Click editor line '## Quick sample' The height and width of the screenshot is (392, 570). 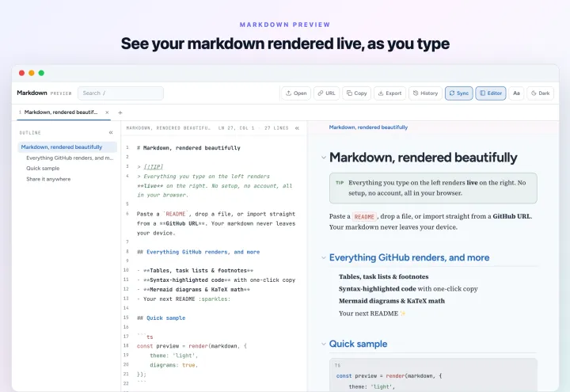tap(161, 318)
